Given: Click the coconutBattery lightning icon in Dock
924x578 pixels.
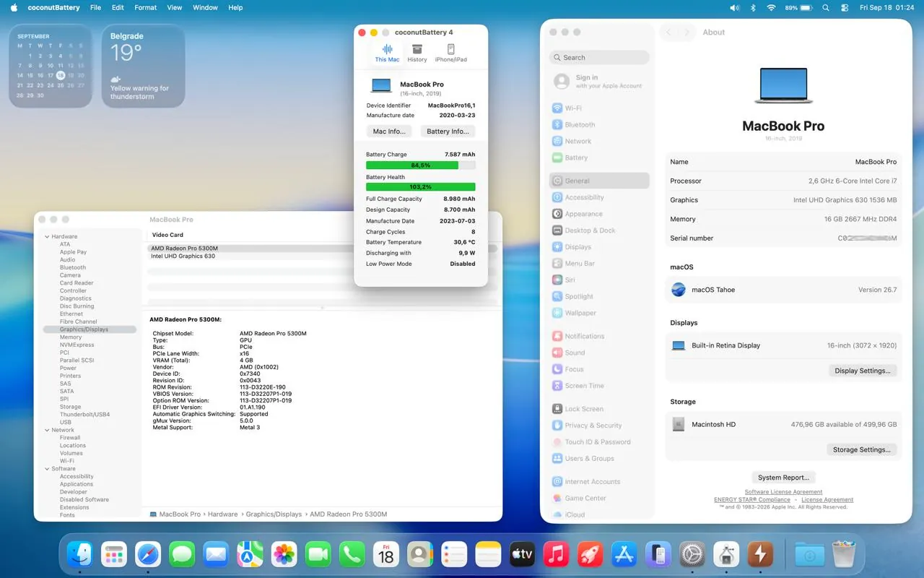Looking at the screenshot, I should [x=760, y=554].
